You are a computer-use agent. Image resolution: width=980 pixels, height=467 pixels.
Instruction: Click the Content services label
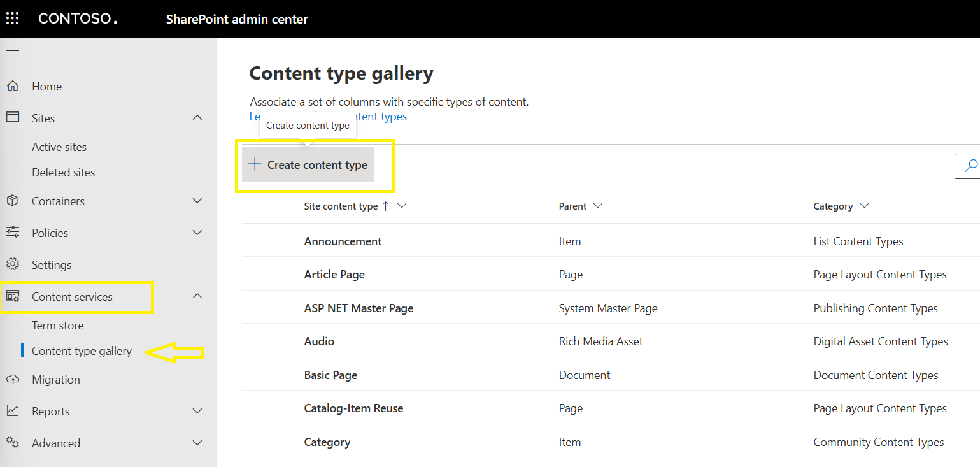[72, 297]
